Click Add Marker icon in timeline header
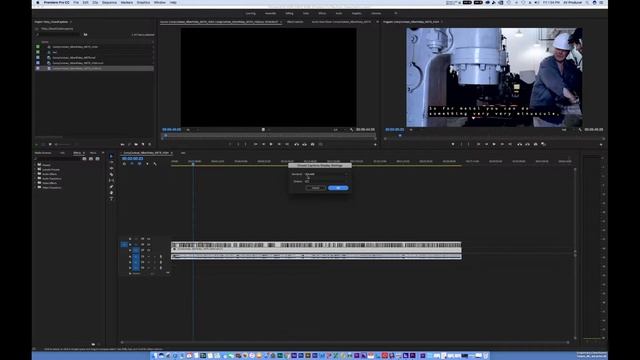Screen dimensions: 640x360 pos(147,164)
